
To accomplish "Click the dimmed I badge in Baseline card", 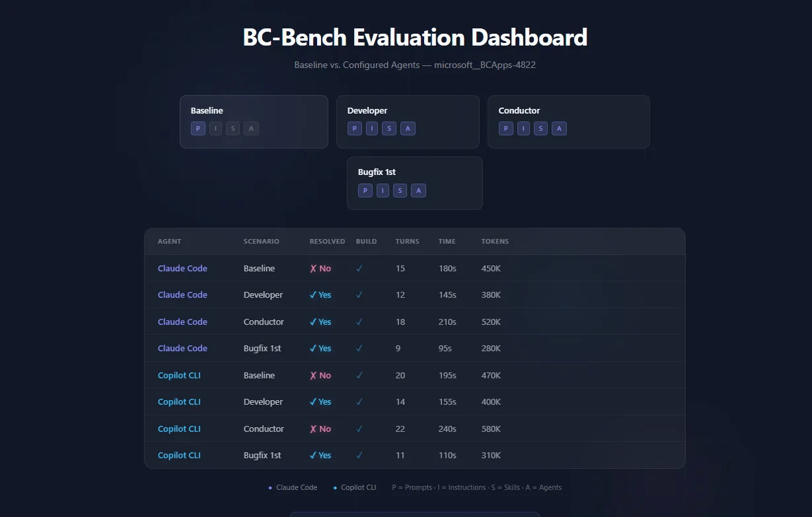I will pos(216,129).
